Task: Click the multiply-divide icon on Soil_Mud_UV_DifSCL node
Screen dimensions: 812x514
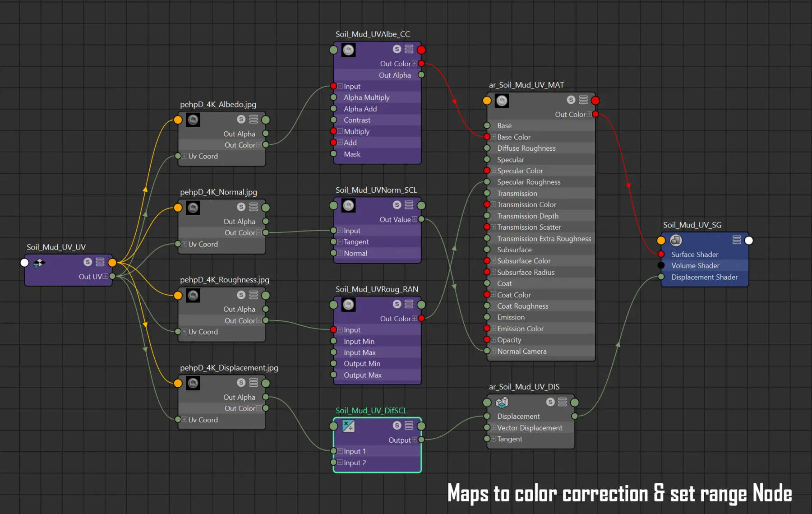Action: (348, 426)
